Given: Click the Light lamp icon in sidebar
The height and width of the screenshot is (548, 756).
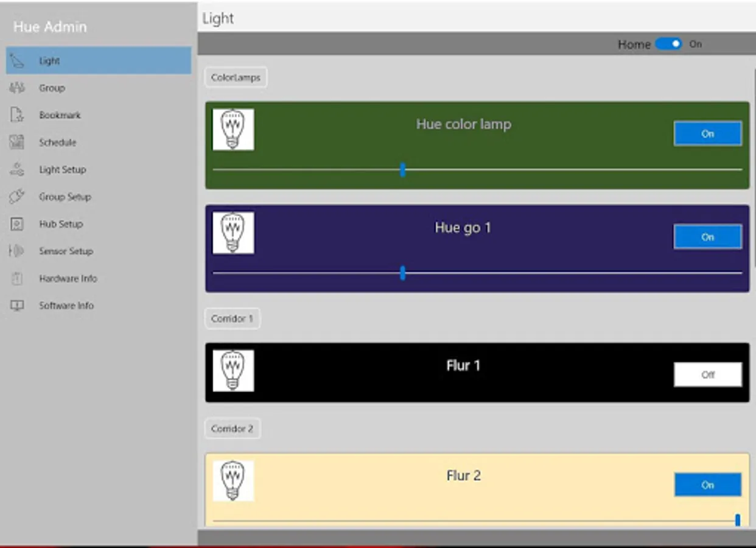Looking at the screenshot, I should 18,61.
